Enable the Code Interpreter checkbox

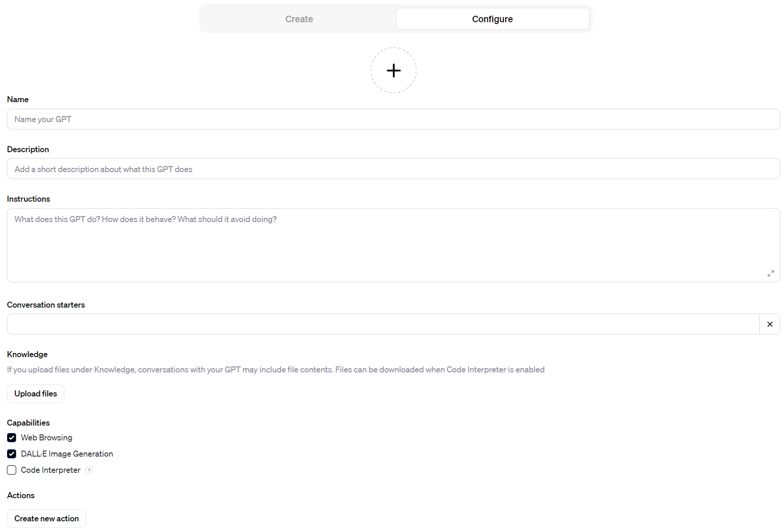tap(12, 470)
